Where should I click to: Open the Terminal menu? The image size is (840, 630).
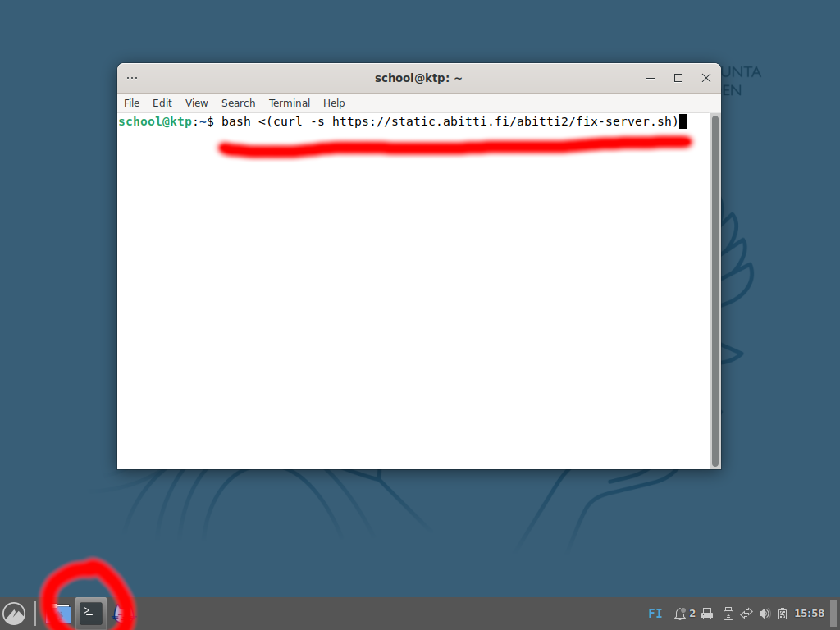click(290, 103)
